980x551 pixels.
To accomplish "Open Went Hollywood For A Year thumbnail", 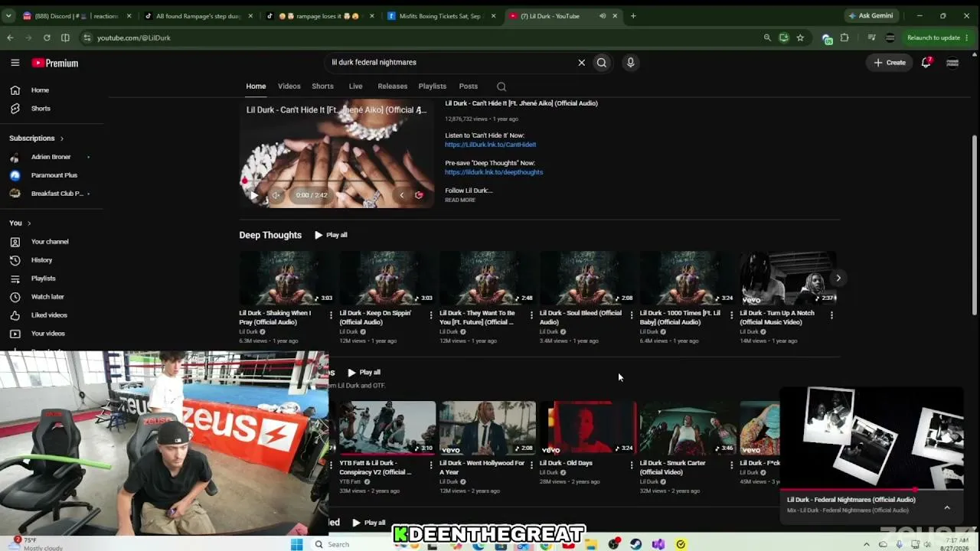I will click(488, 429).
